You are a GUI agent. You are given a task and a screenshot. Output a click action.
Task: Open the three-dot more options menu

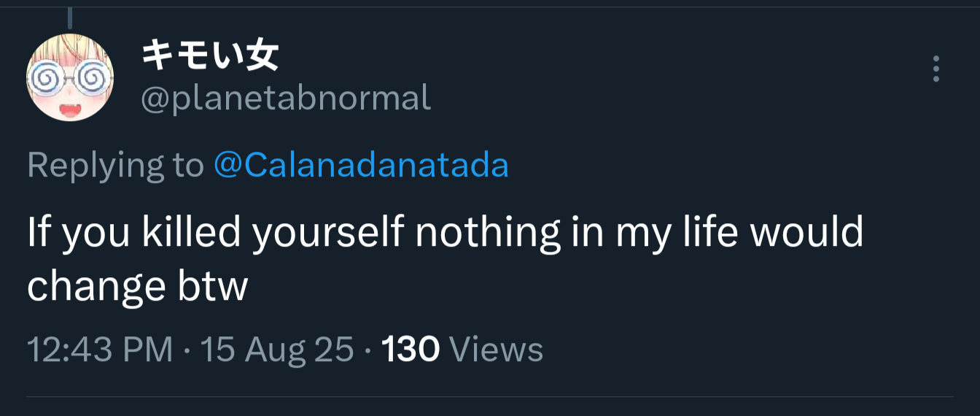click(x=936, y=69)
